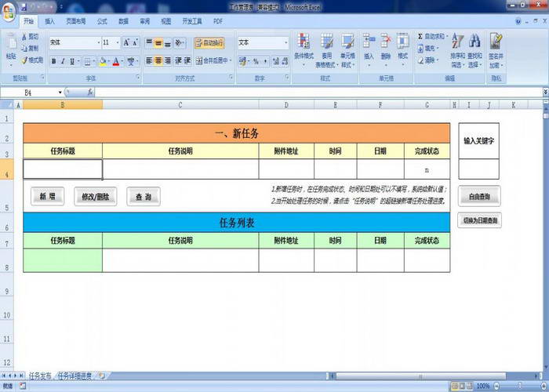Click the 自由查询 button
Screen dimensions: 549x392
click(479, 196)
